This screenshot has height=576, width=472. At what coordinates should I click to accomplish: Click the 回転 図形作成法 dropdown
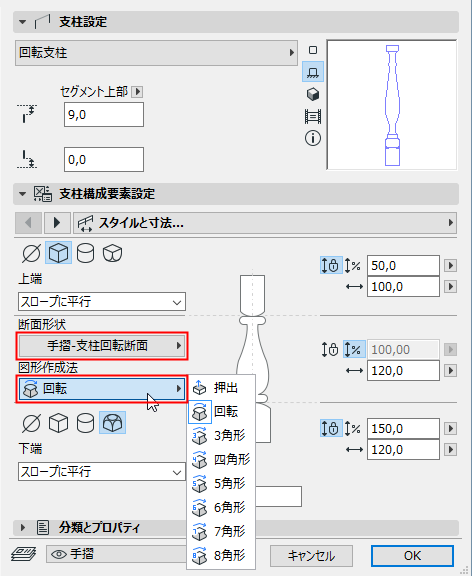pyautogui.click(x=102, y=388)
